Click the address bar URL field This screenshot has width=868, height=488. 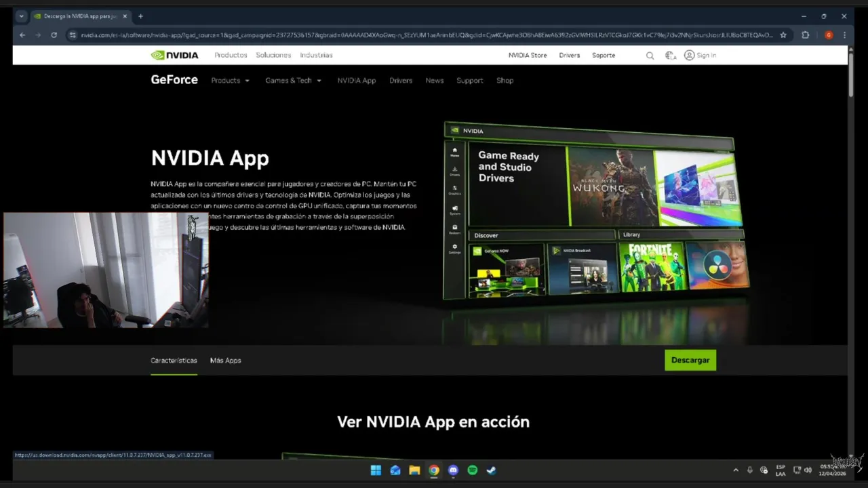click(427, 35)
